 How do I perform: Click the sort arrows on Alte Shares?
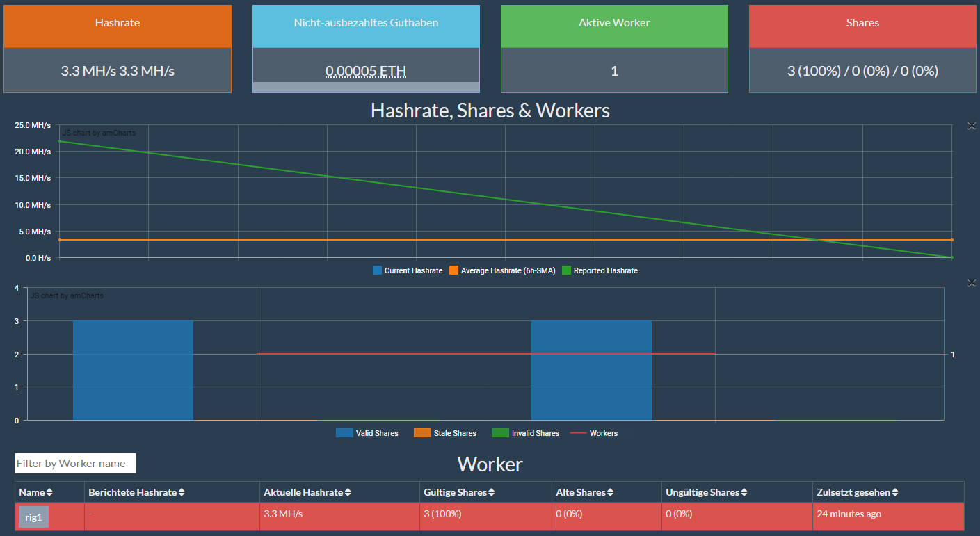609,492
